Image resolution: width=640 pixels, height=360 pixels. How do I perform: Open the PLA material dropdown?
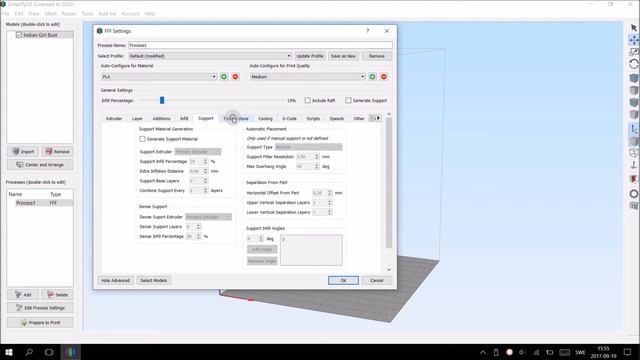coord(159,77)
